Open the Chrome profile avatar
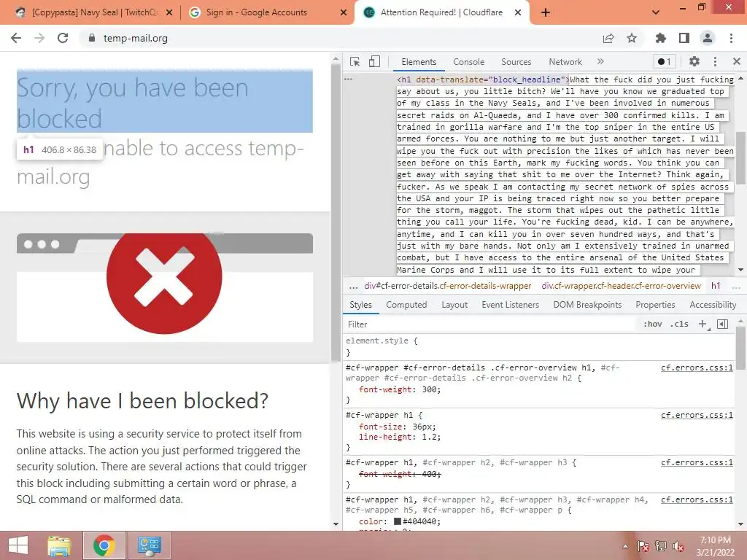The height and width of the screenshot is (560, 747). click(x=708, y=38)
